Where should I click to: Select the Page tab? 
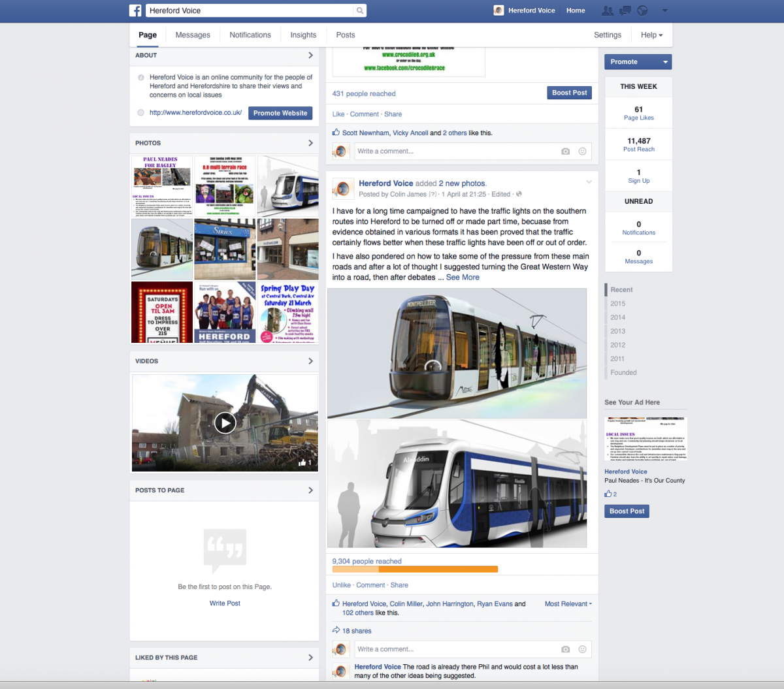[x=148, y=35]
